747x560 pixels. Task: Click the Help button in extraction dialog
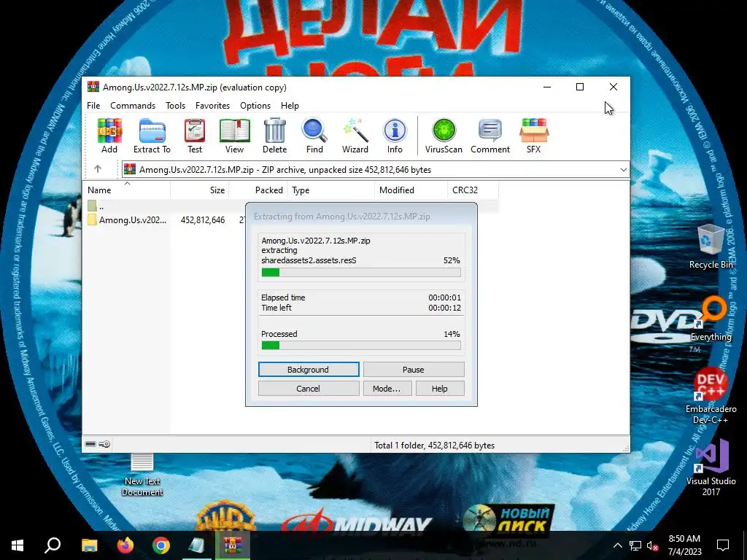point(440,389)
